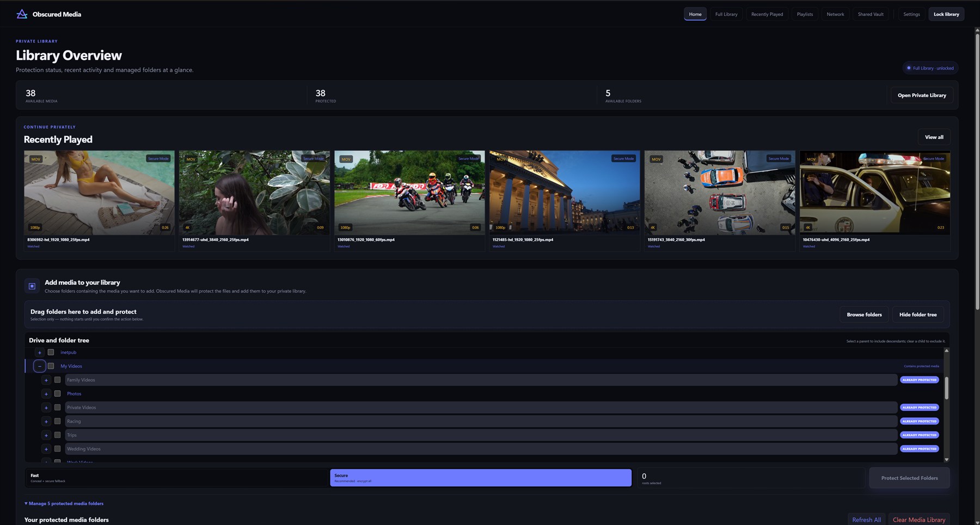Click Already Protected badge on Racing row
The width and height of the screenshot is (980, 525).
pyautogui.click(x=919, y=421)
